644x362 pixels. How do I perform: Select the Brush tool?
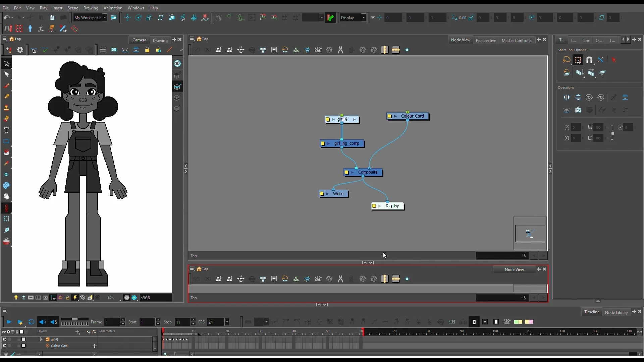pos(7,85)
